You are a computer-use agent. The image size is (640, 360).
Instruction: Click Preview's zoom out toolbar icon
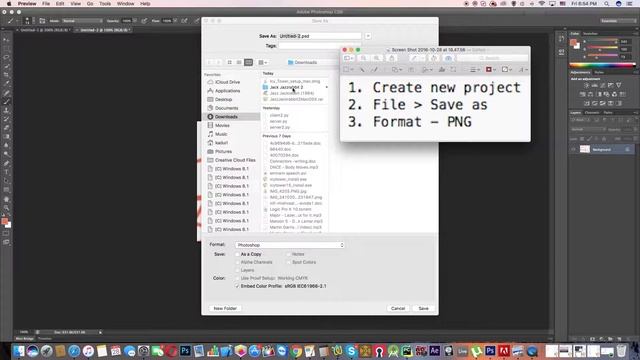363,58
